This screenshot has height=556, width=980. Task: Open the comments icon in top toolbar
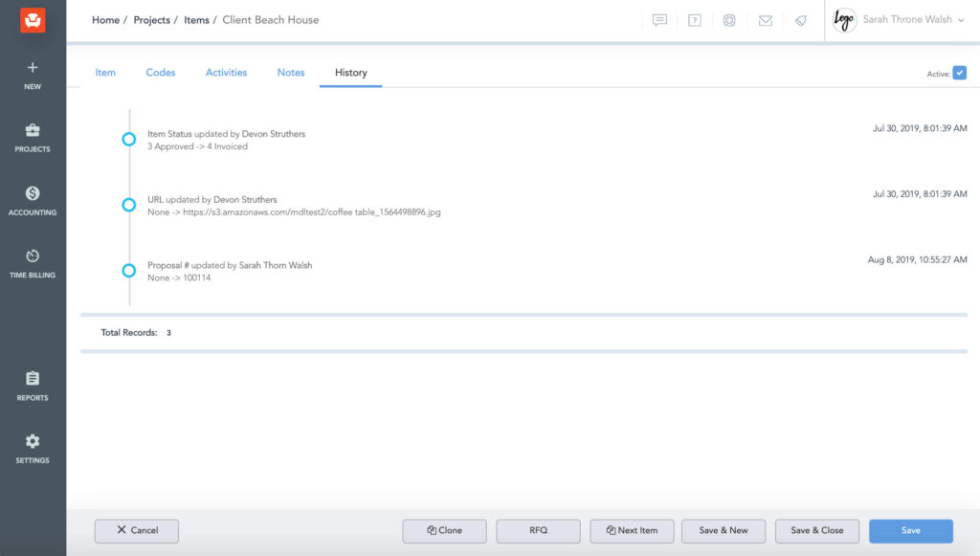(x=659, y=20)
